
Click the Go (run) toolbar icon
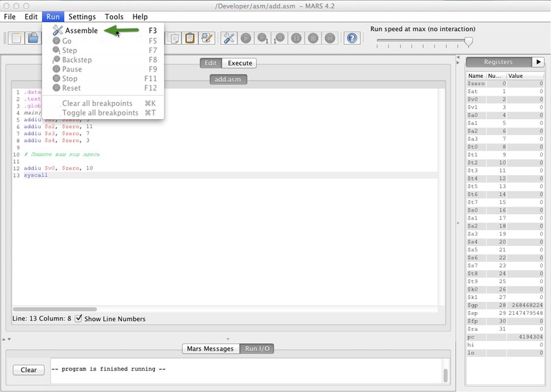246,38
